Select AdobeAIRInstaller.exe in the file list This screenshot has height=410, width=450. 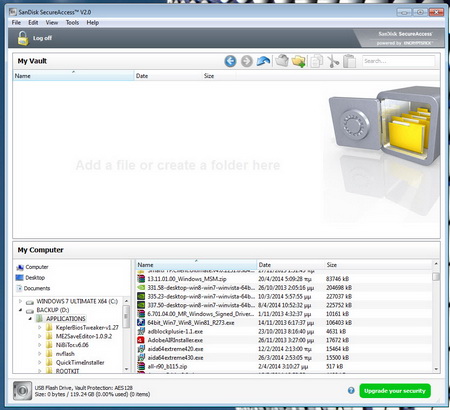click(x=175, y=340)
